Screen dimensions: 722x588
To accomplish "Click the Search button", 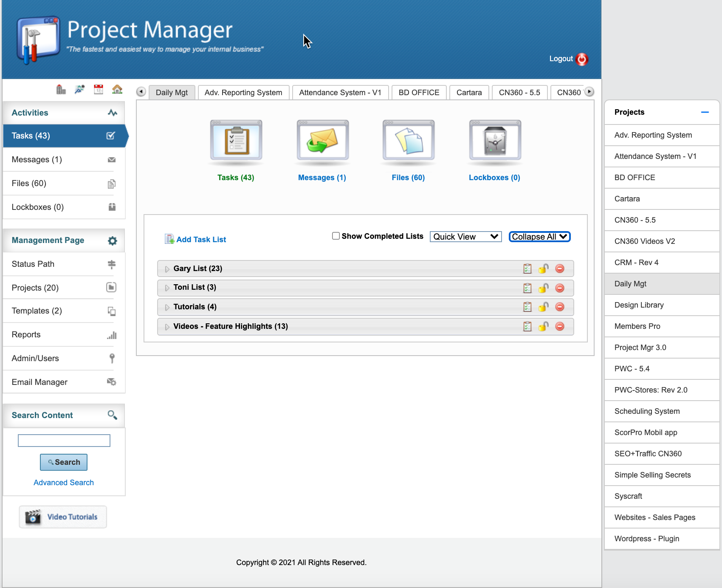I will point(64,462).
